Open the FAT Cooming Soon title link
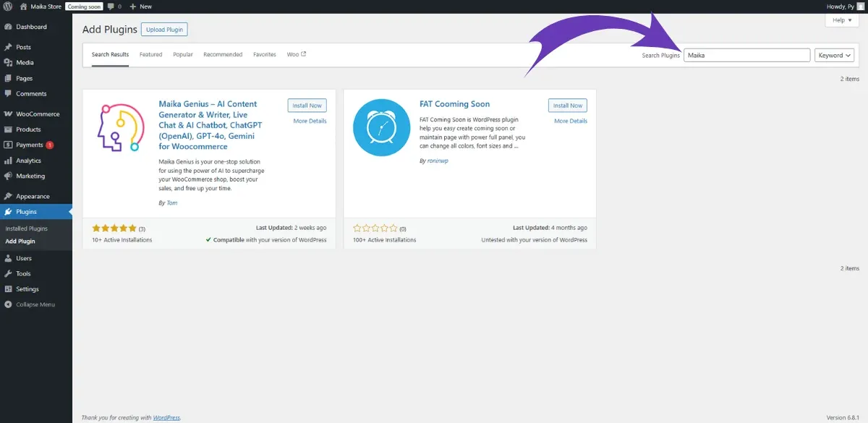 pos(454,104)
